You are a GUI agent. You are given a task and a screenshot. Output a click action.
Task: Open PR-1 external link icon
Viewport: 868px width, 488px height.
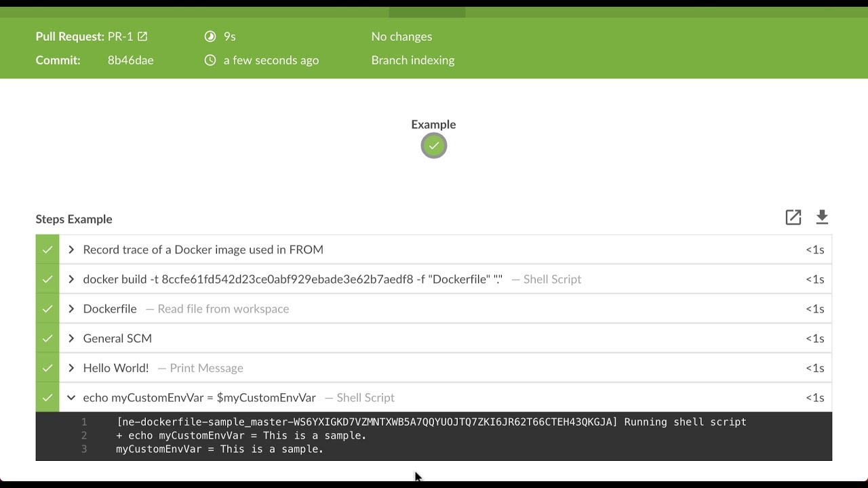(x=142, y=37)
